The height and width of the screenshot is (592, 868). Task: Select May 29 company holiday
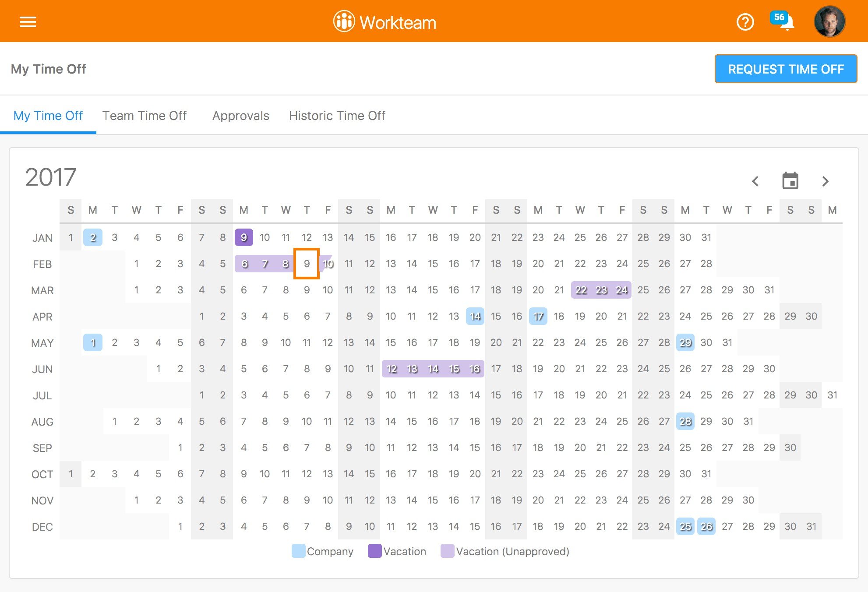click(685, 342)
